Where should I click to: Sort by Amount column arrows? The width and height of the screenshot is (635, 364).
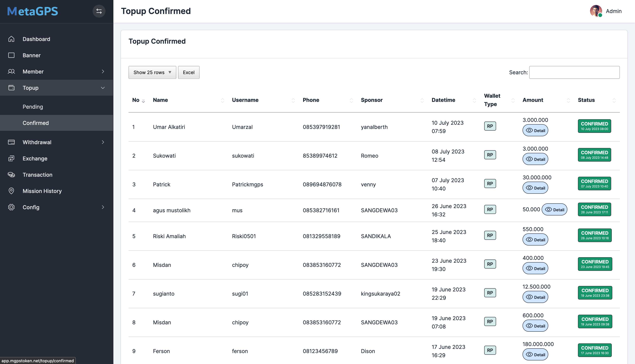(568, 100)
